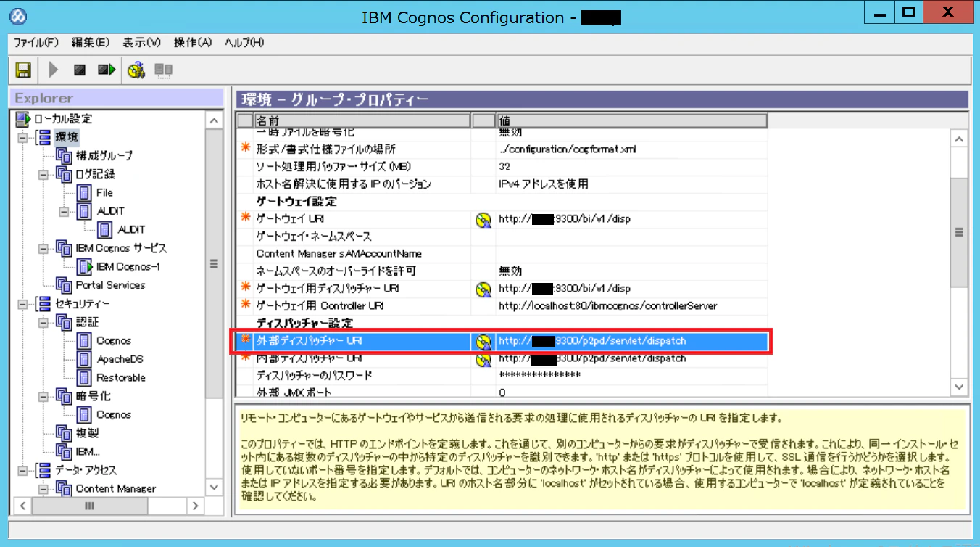Screen dimensions: 980x547
Task: Click the Restart service icon in toolbar
Action: 107,70
